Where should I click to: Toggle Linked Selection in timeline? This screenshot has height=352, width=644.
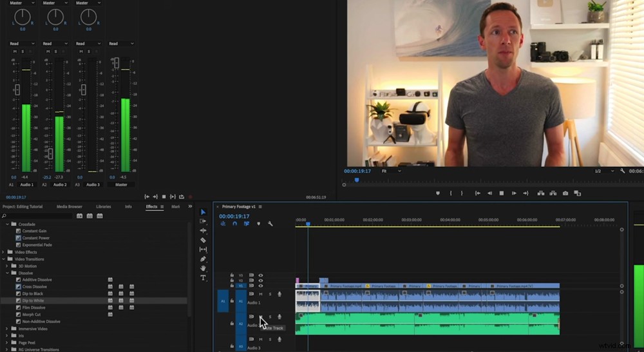[247, 224]
